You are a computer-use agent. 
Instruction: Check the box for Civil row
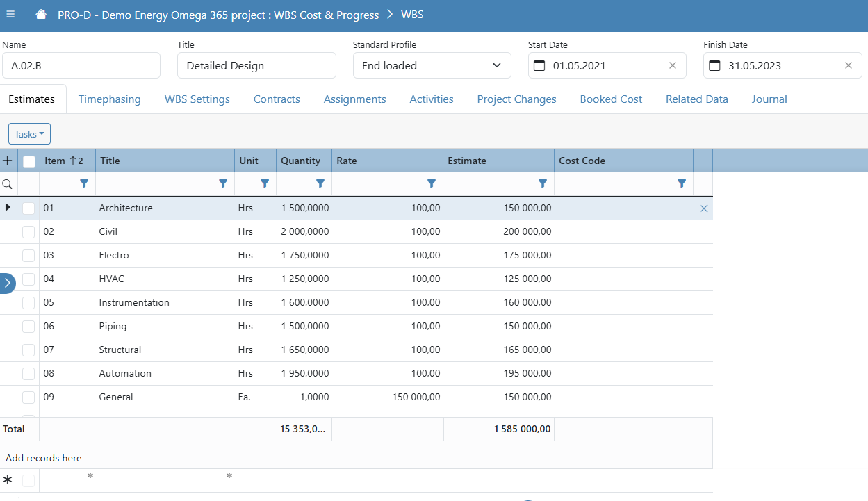click(28, 231)
